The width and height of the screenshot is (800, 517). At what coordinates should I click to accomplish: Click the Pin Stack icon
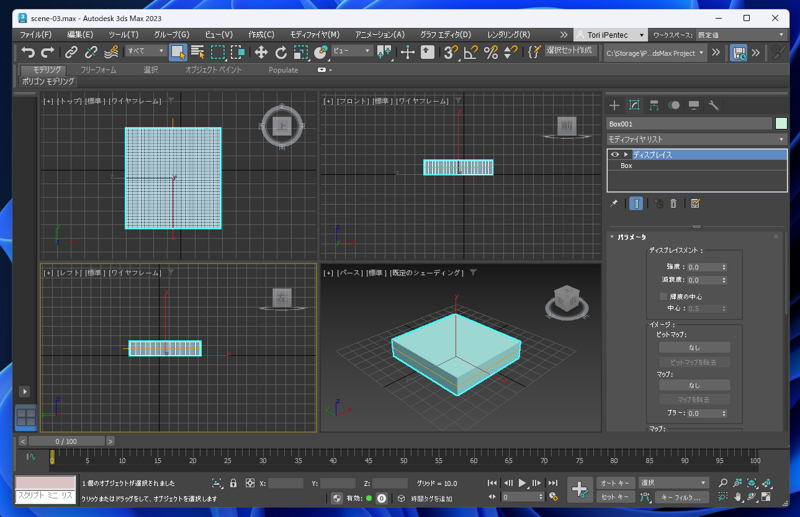point(614,203)
